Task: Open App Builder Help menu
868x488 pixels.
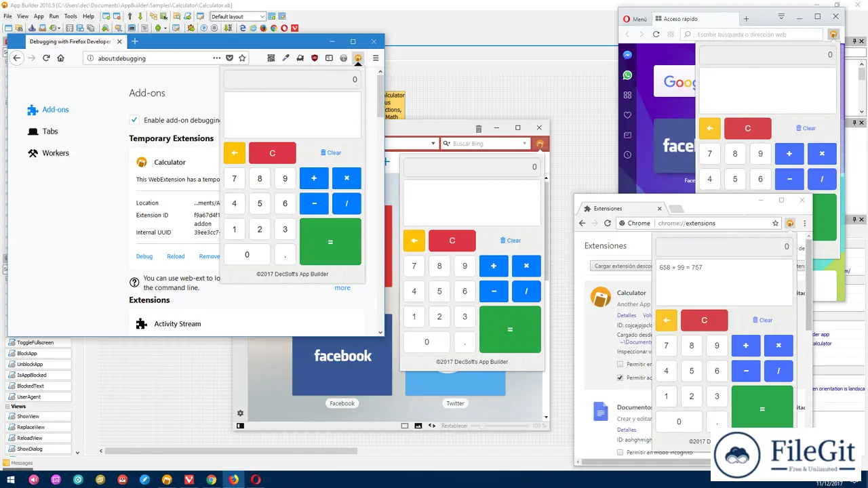Action: coord(89,16)
